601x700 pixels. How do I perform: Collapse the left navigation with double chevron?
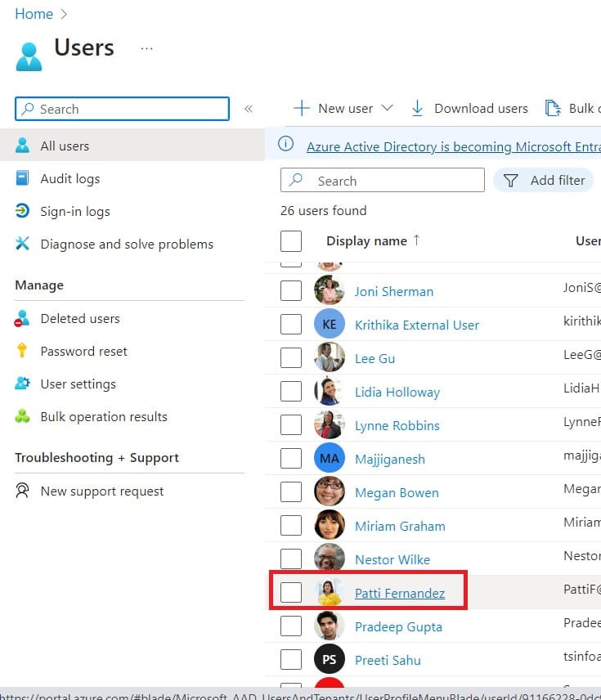click(x=249, y=109)
